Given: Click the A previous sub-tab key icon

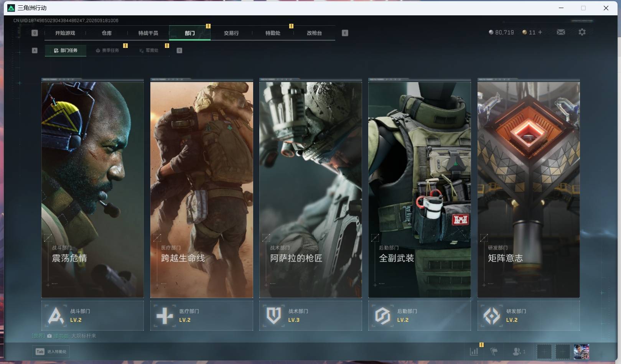Looking at the screenshot, I should coord(35,50).
